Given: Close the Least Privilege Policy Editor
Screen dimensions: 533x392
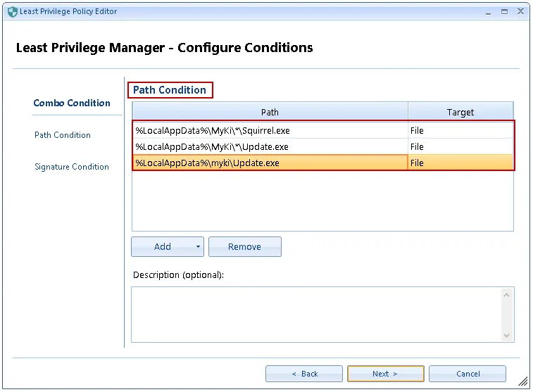Looking at the screenshot, I should click(x=520, y=12).
